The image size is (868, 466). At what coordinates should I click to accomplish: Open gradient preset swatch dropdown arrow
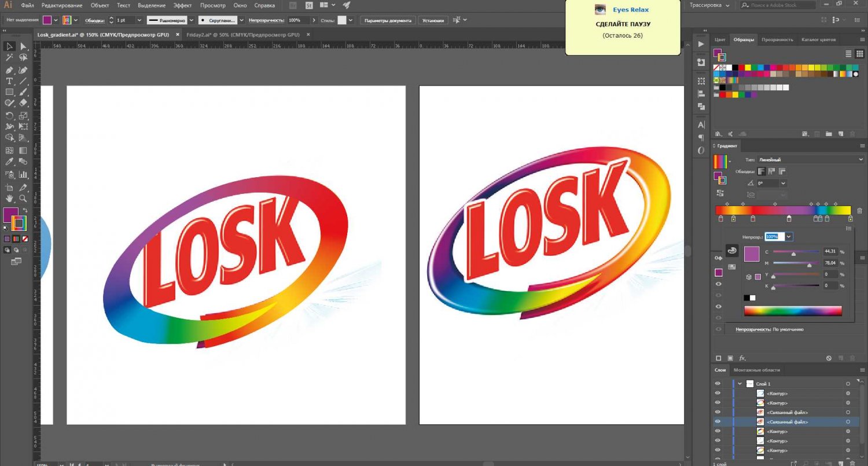729,162
